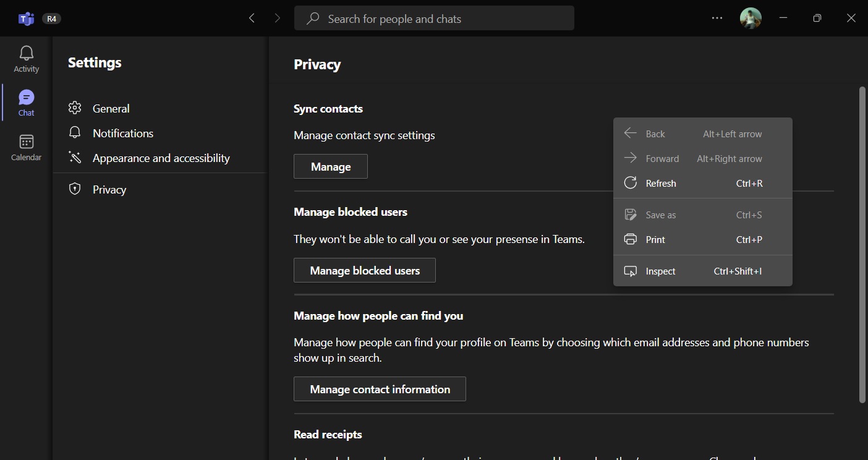Click the Privacy page vertical scrollbar
The width and height of the screenshot is (868, 460).
coord(862,245)
